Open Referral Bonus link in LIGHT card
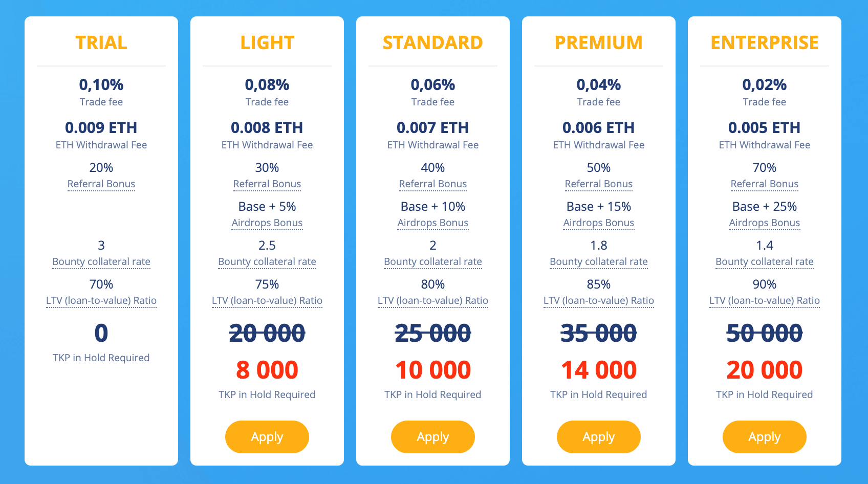 click(x=267, y=184)
